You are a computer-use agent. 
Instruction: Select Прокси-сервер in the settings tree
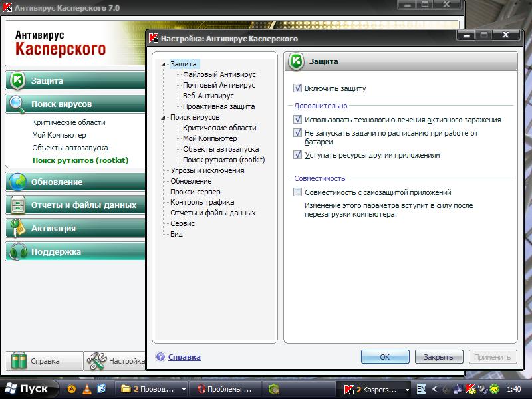tap(195, 192)
